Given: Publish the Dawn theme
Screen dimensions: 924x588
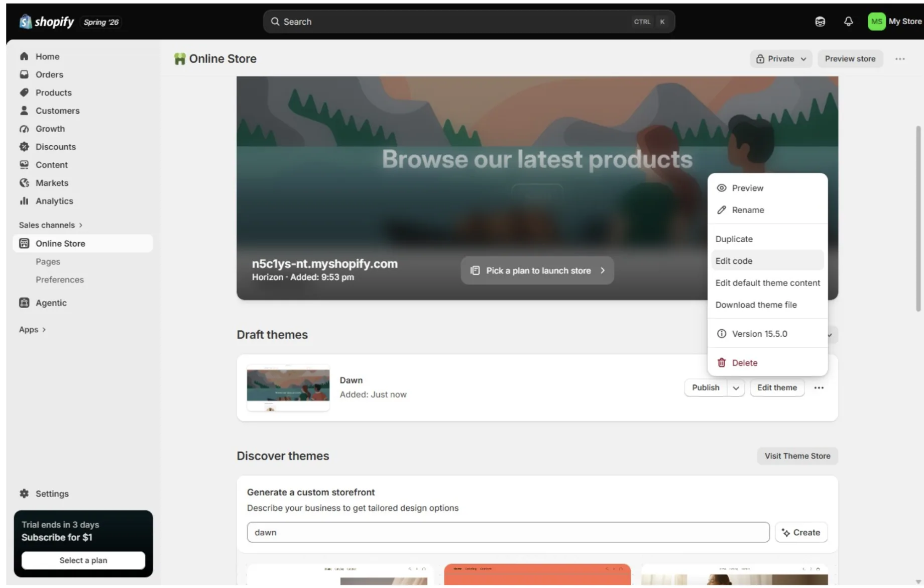Looking at the screenshot, I should pyautogui.click(x=706, y=387).
